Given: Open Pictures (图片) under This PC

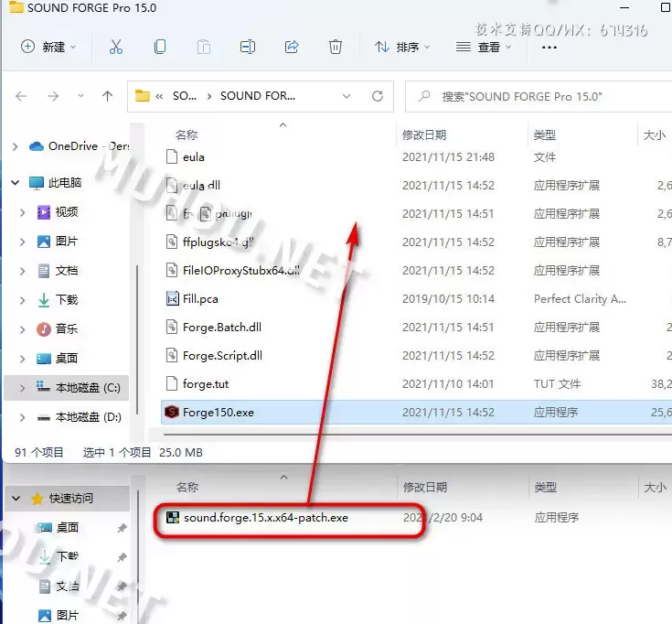Looking at the screenshot, I should point(58,242).
